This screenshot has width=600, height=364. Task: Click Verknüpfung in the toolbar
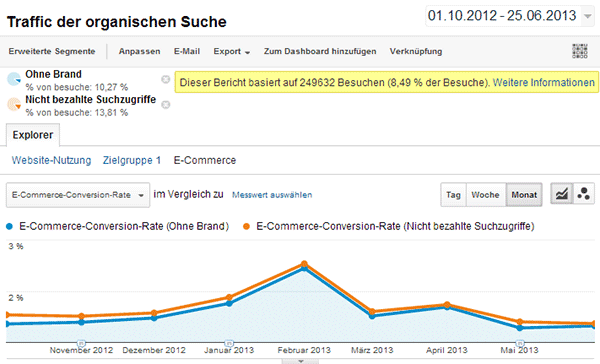[416, 51]
